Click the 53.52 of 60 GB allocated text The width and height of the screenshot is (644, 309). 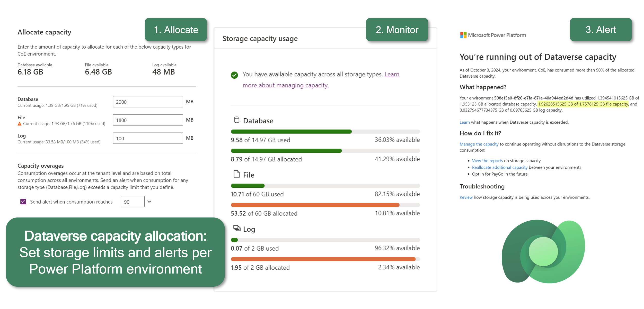pyautogui.click(x=264, y=213)
